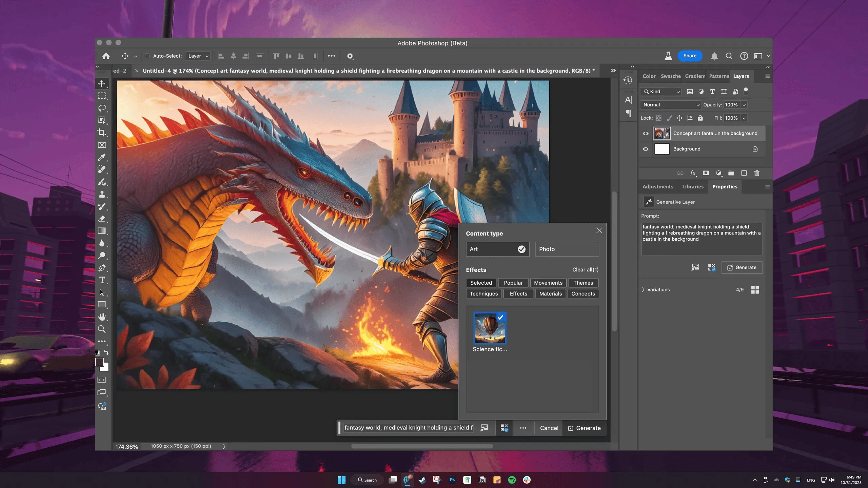Screen dimensions: 868x488
Task: Open the Normal blend mode dropdown
Action: (670, 105)
